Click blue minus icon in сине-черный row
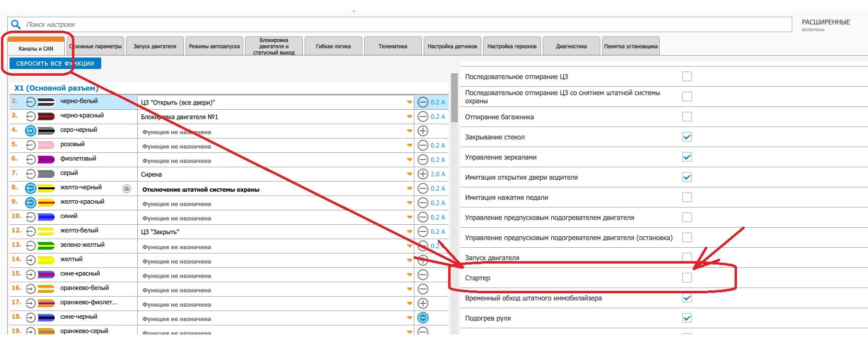 (x=423, y=318)
